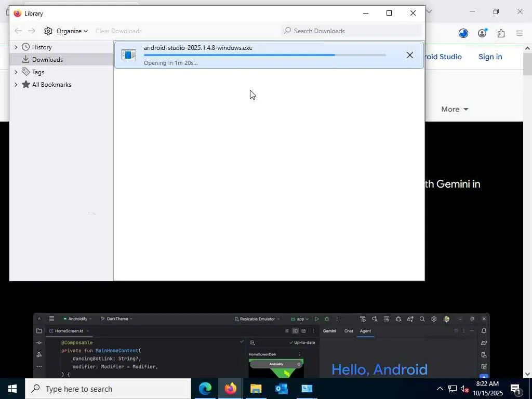This screenshot has width=532, height=399.
Task: Show hidden system tray icons
Action: [440, 389]
